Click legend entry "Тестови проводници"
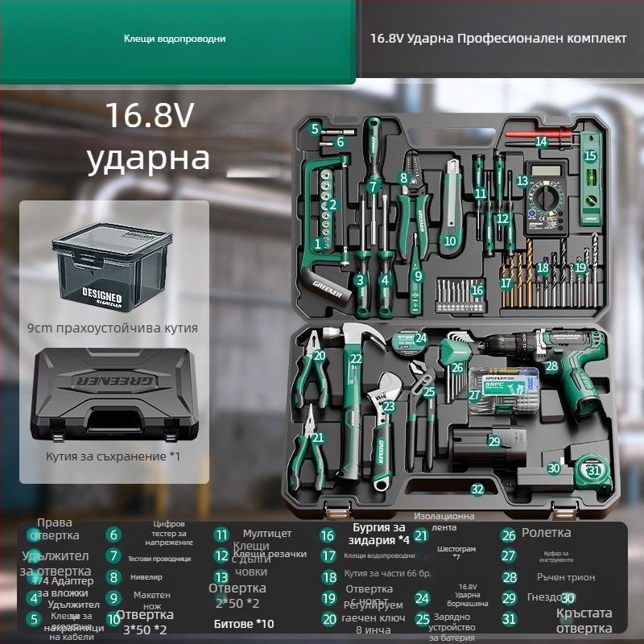This screenshot has height=644, width=644. (159, 558)
